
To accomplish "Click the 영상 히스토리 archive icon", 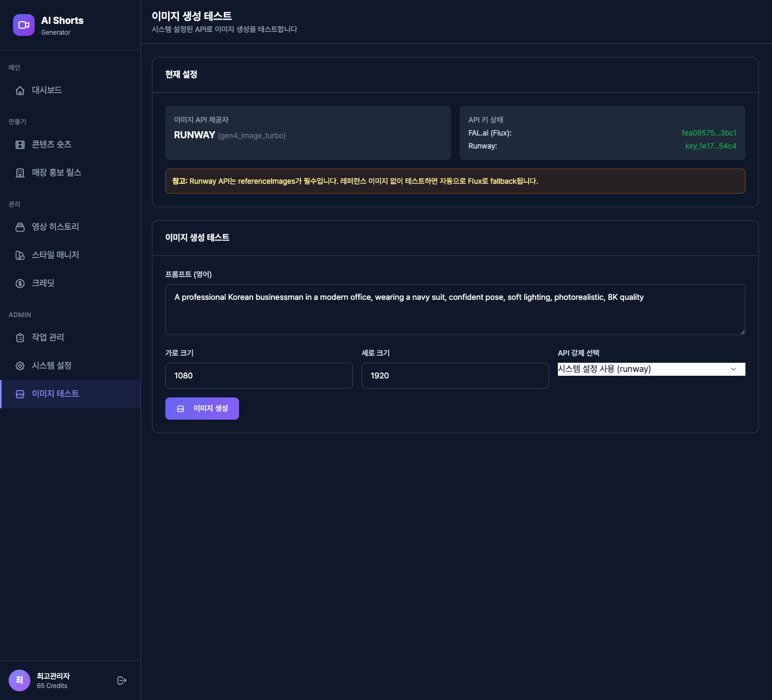I will coord(20,227).
